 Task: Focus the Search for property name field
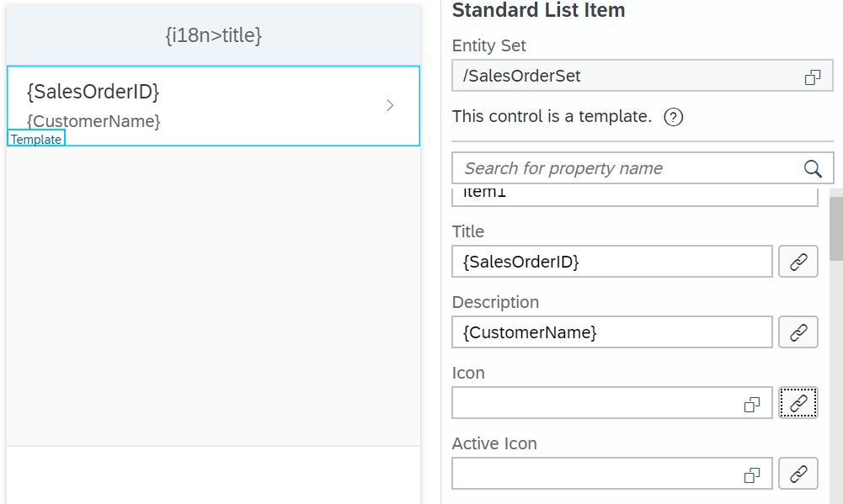tap(627, 168)
